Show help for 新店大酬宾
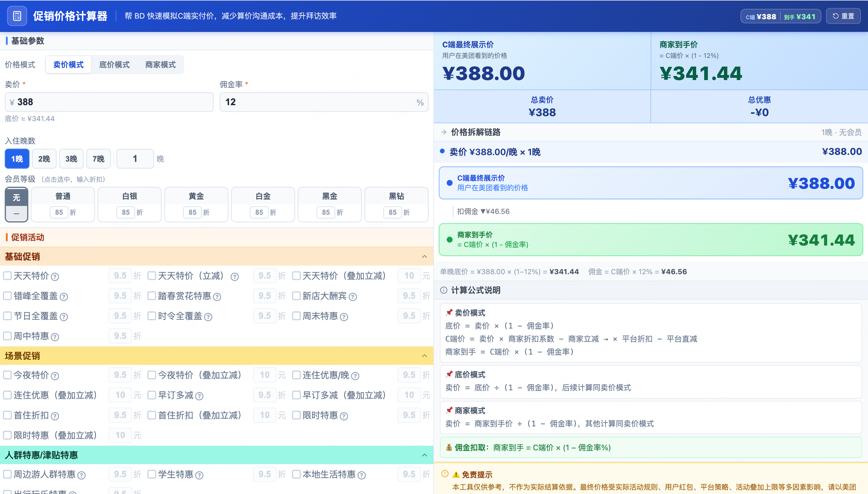Image resolution: width=868 pixels, height=494 pixels. (353, 297)
